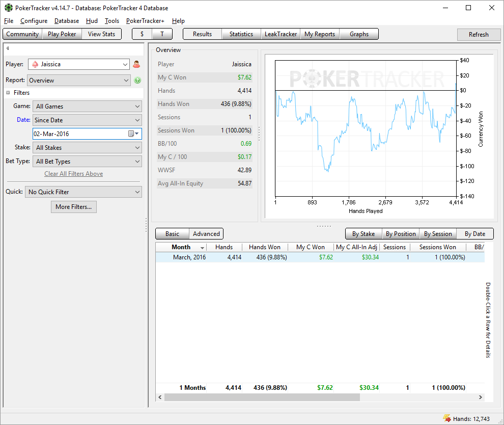Open the Database menu
The width and height of the screenshot is (504, 425).
[67, 21]
